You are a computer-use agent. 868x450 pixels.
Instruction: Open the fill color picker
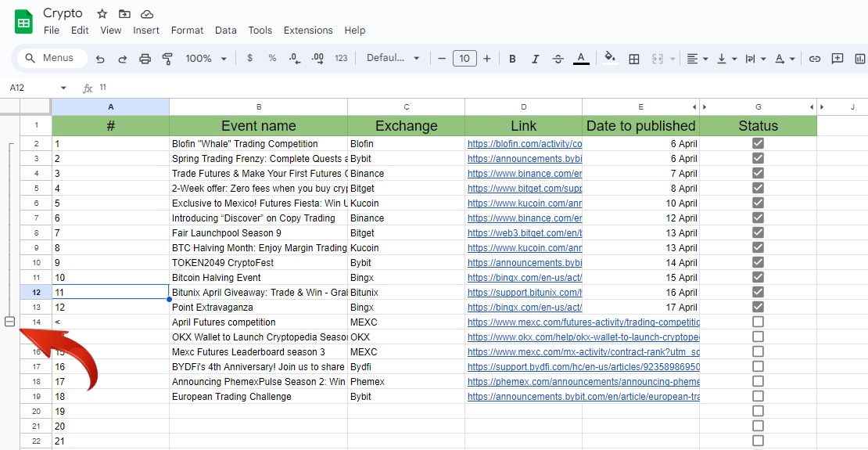[x=610, y=59]
